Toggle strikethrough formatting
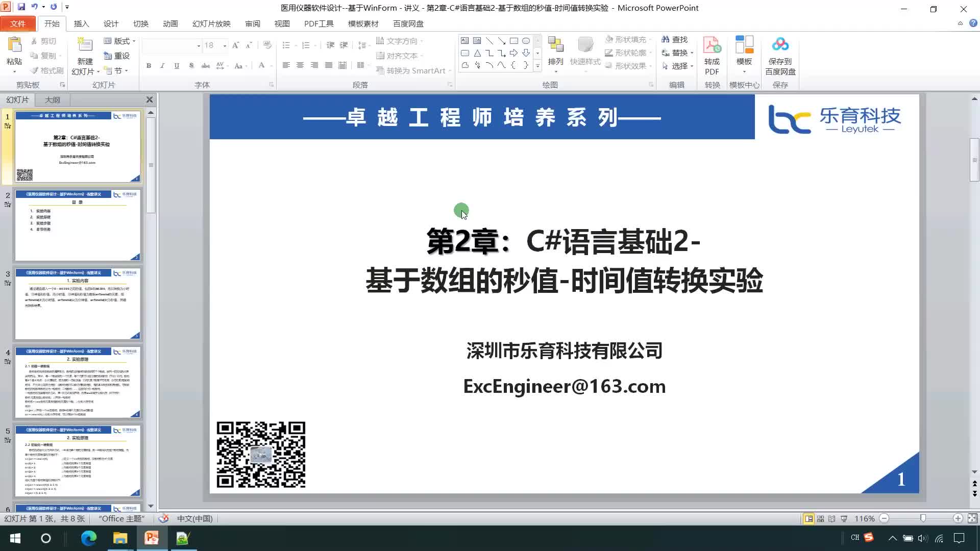This screenshot has height=551, width=980. (206, 65)
